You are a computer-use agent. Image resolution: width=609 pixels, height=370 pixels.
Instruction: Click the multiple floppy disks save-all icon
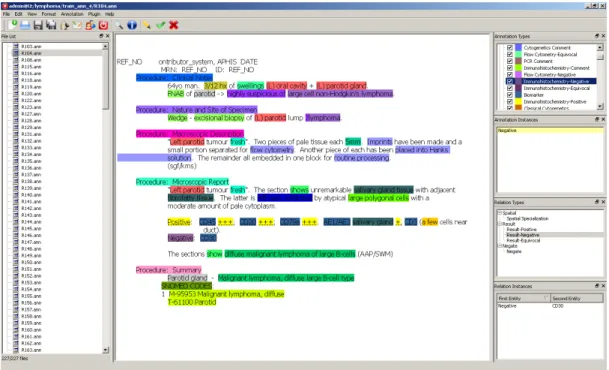point(51,25)
